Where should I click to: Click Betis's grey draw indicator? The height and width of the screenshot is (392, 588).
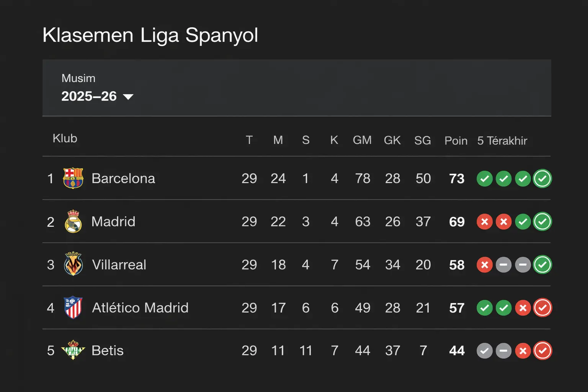(x=504, y=350)
